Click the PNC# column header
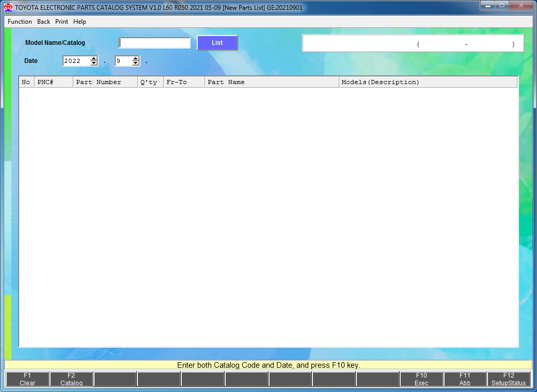 point(54,82)
